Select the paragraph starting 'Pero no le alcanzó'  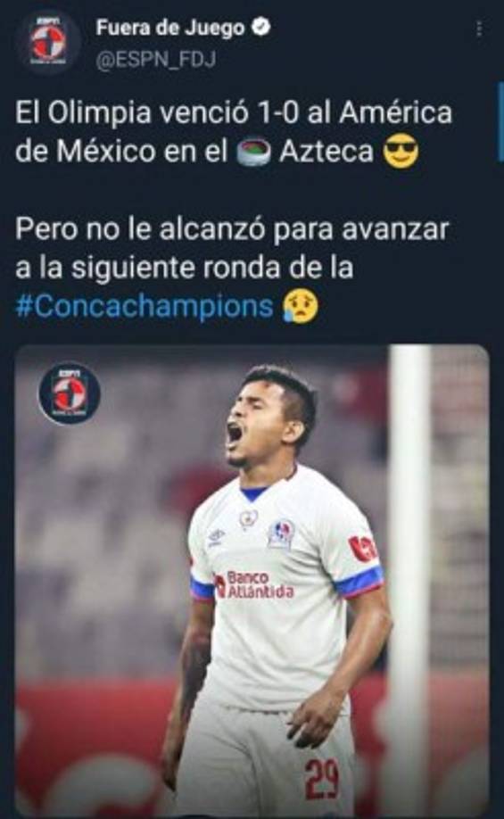[233, 268]
